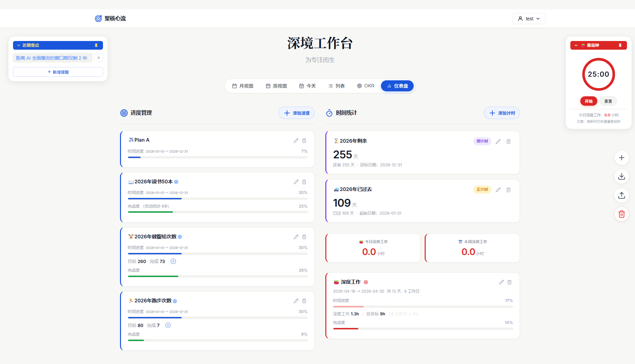Click the Plan A time progress bar
Image resolution: width=635 pixels, height=364 pixels.
(x=217, y=157)
